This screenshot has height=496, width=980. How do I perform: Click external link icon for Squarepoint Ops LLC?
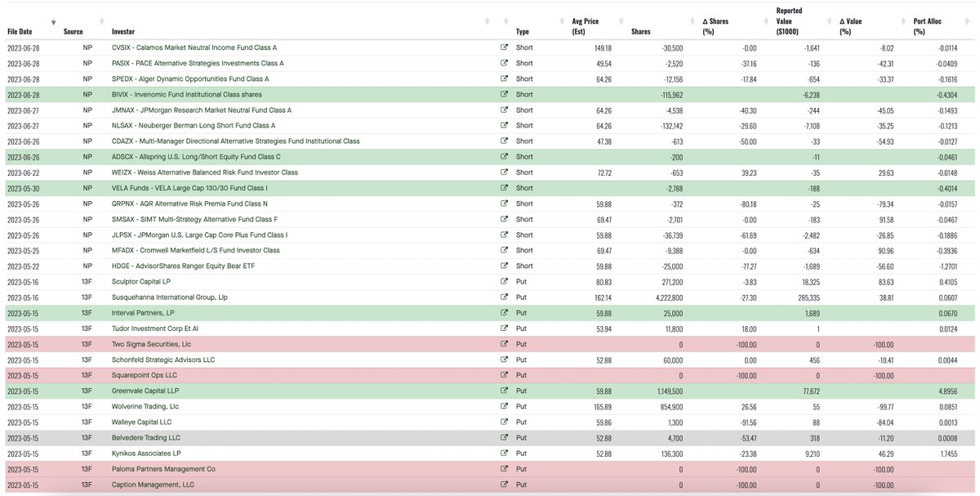(504, 376)
